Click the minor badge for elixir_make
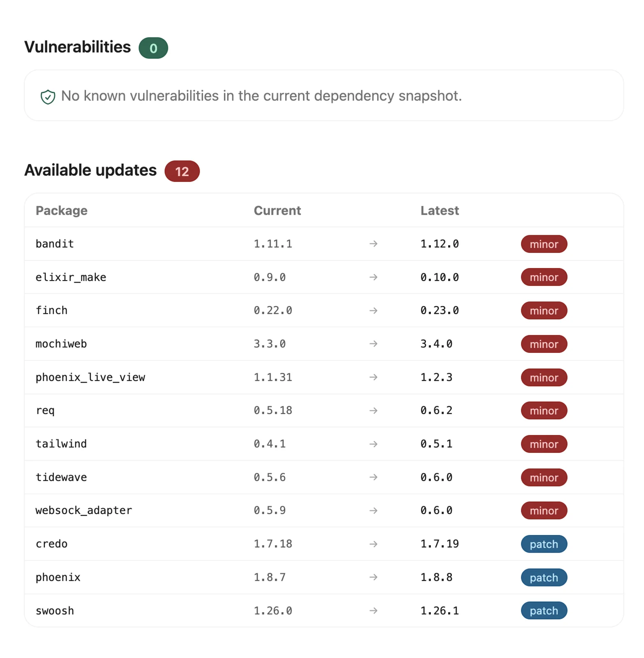 pyautogui.click(x=544, y=277)
